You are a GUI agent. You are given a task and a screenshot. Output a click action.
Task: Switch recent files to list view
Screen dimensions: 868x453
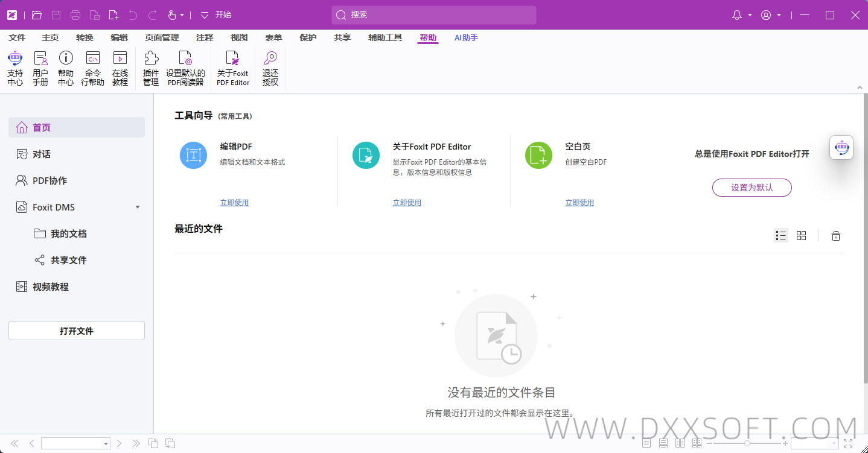point(781,236)
